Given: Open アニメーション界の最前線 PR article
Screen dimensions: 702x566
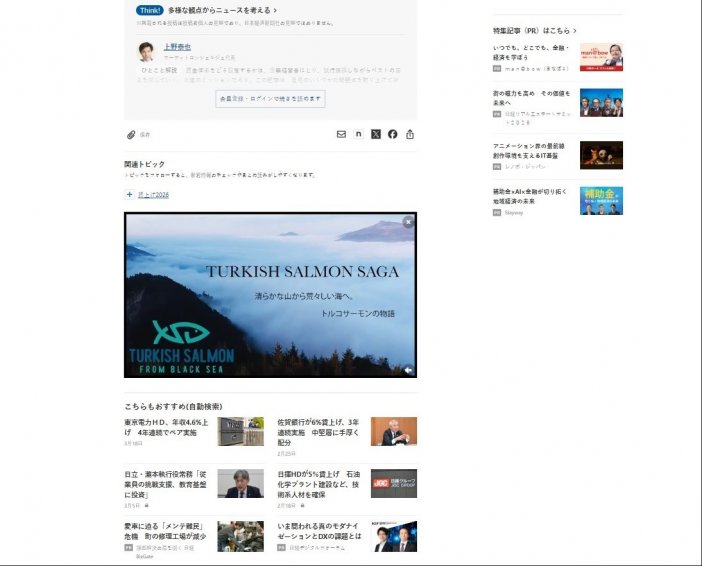Looking at the screenshot, I should [529, 151].
